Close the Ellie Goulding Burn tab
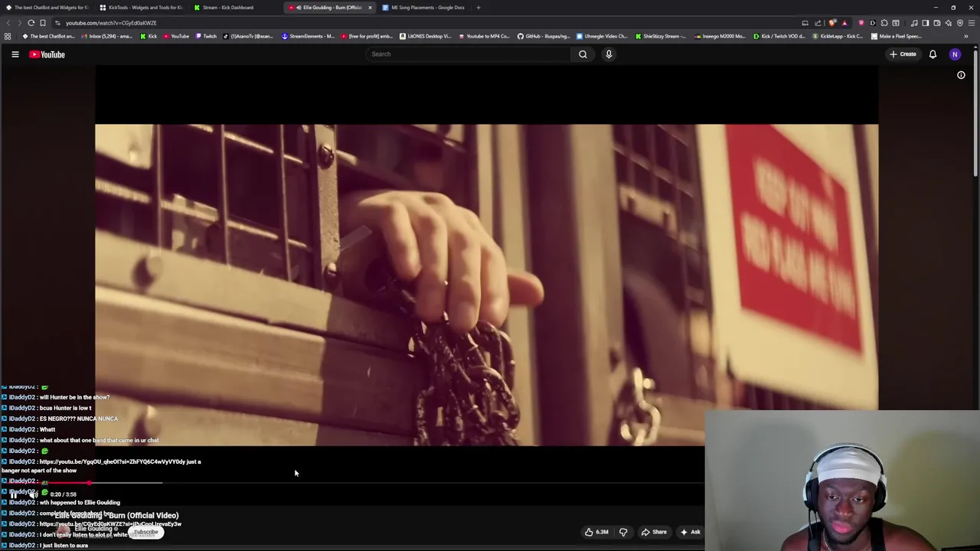The height and width of the screenshot is (551, 980). tap(370, 8)
